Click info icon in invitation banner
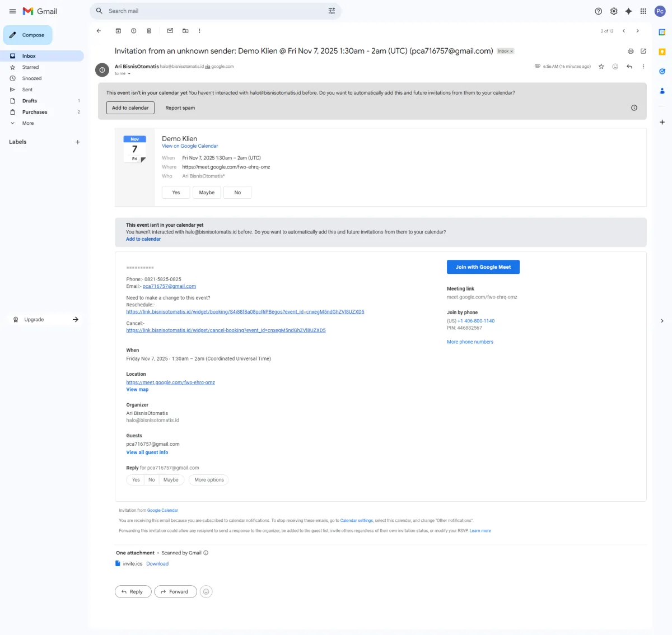672x635 pixels. tap(634, 108)
